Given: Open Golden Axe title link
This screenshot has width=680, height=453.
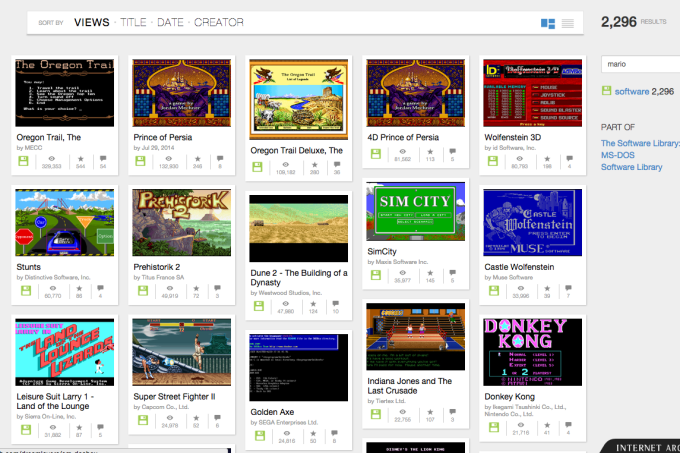Looking at the screenshot, I should point(270,411).
